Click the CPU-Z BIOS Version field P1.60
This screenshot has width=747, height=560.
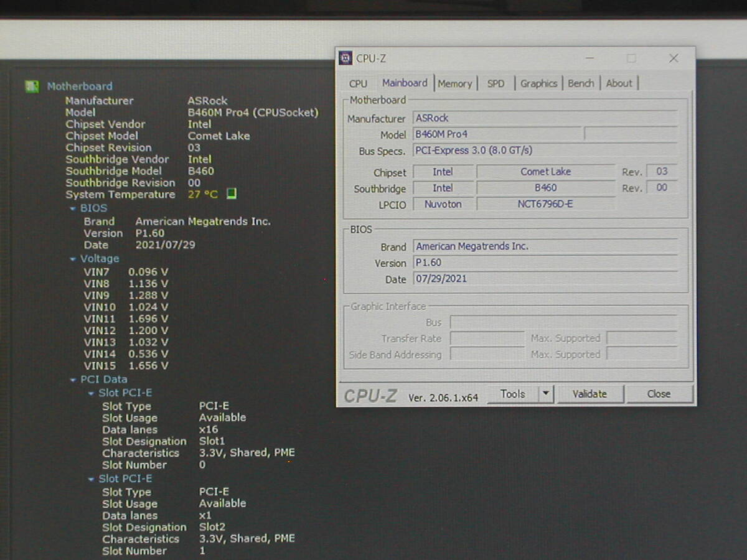[545, 263]
